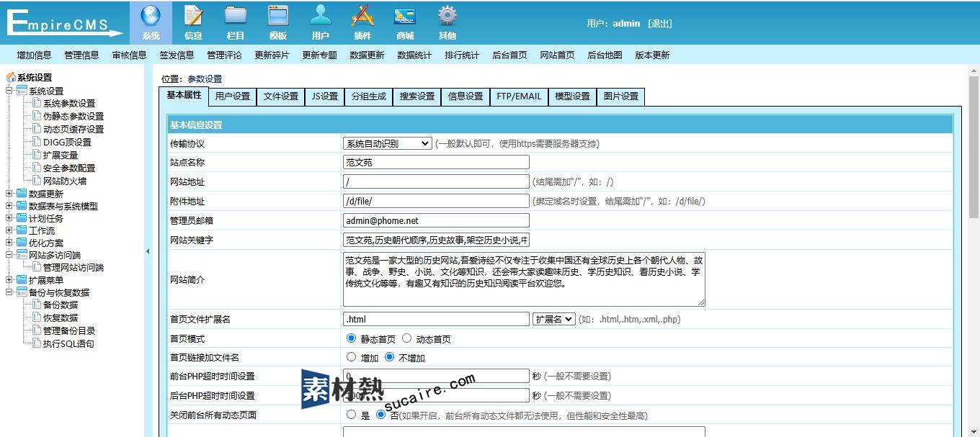The width and height of the screenshot is (980, 437).
Task: Click the page icon beside 安全参数配置
Action: [x=37, y=168]
